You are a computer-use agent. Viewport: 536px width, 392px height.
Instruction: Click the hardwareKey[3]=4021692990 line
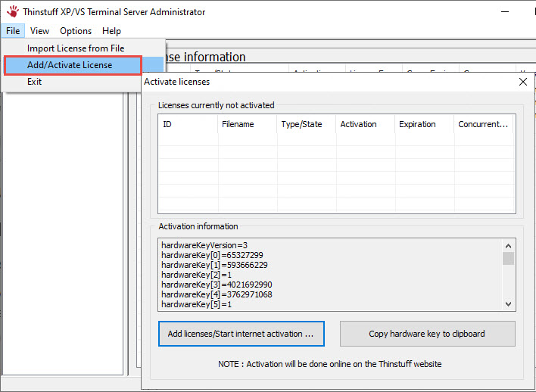(x=217, y=285)
